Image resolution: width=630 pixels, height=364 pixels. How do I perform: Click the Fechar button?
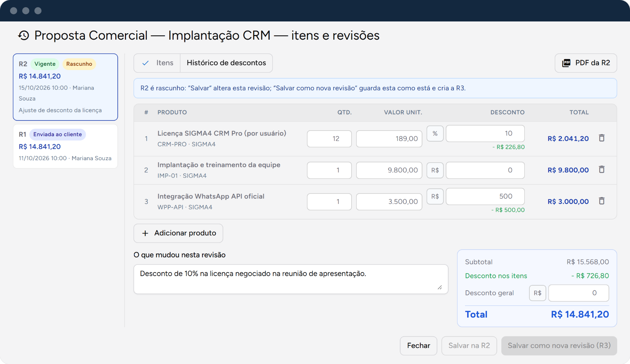pyautogui.click(x=418, y=345)
